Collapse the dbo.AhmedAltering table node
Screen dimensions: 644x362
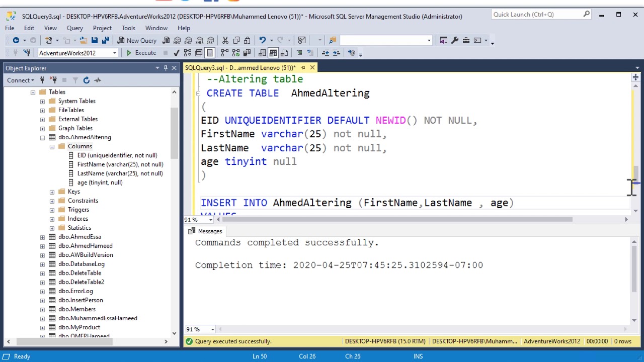click(x=42, y=137)
